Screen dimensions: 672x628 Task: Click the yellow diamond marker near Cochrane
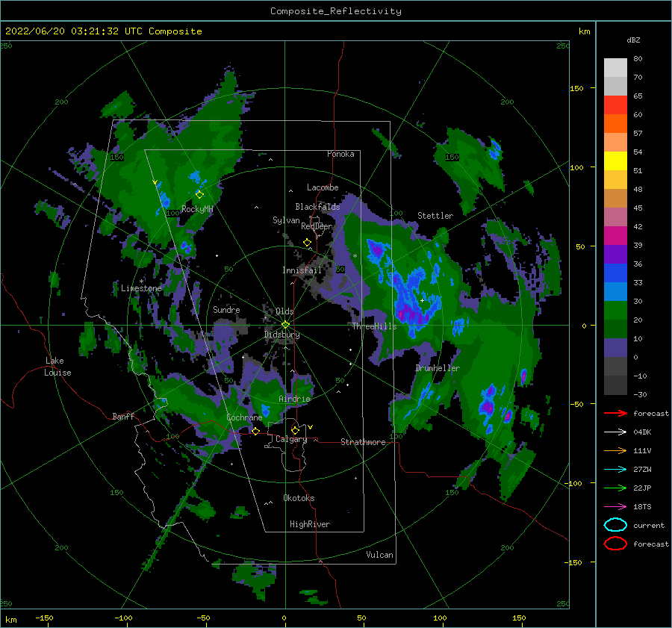click(255, 432)
